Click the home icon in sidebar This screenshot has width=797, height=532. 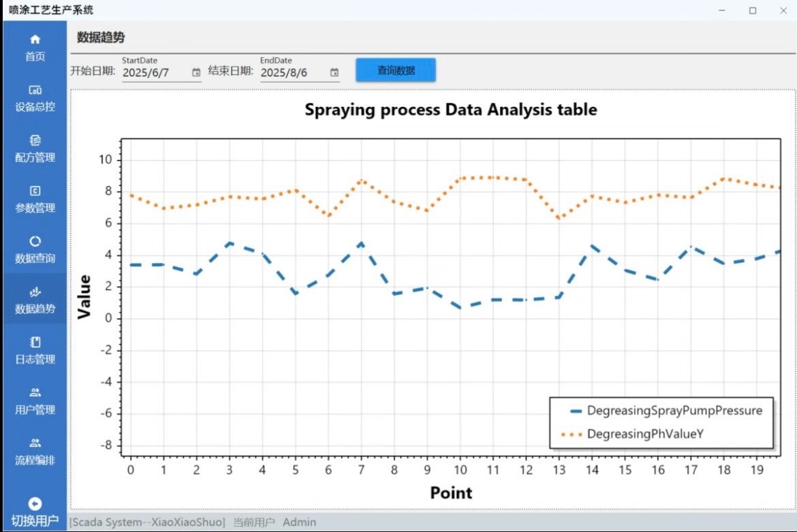coord(35,40)
